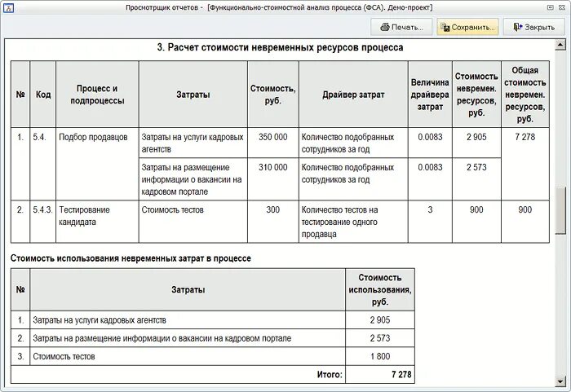This screenshot has height=392, width=571.
Task: Select the code cell '5.4.3.'
Action: [43, 222]
